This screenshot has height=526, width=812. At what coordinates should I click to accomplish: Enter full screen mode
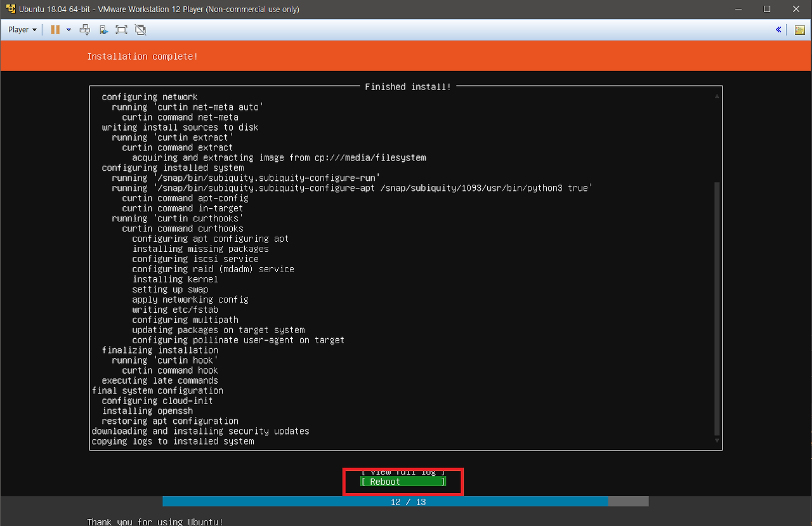point(122,29)
